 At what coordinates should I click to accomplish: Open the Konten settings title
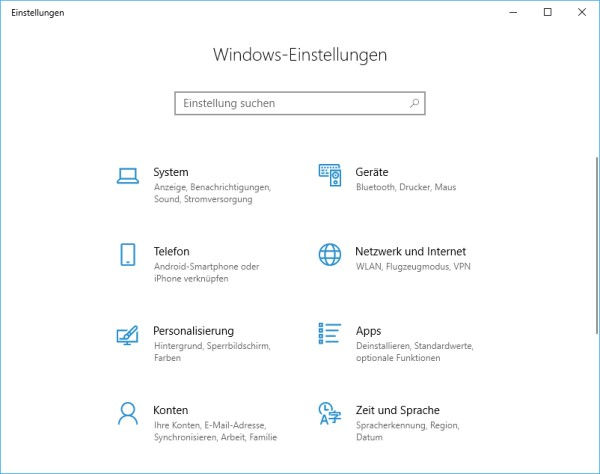171,410
